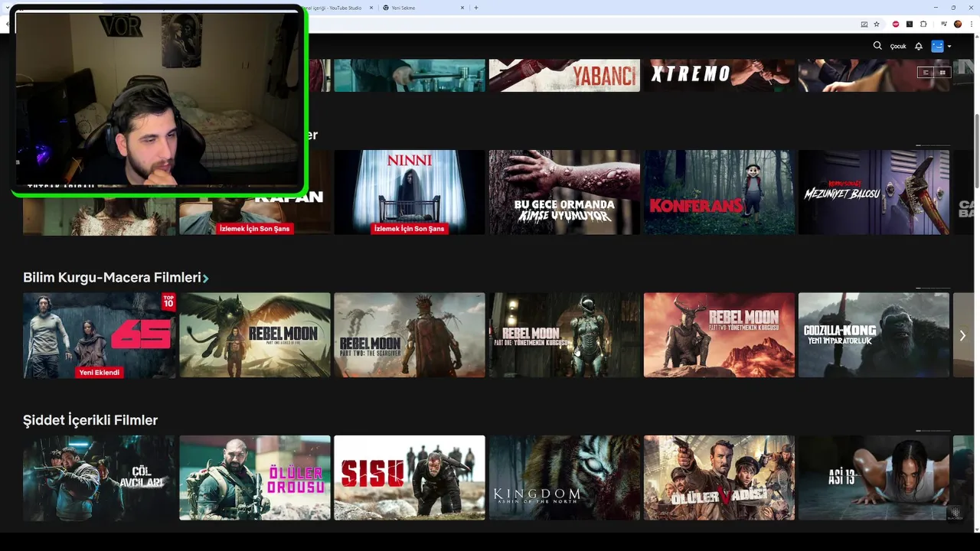Open the Chrome profile avatar

pos(957,24)
